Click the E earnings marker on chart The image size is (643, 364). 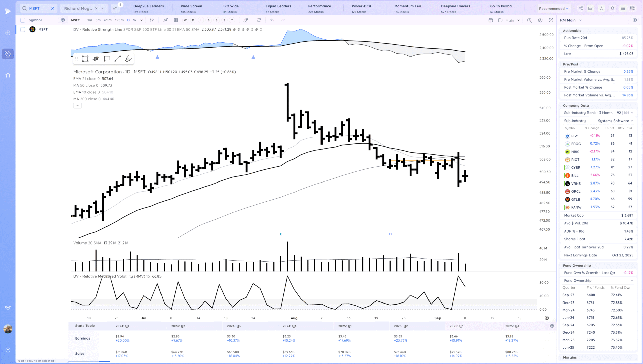[x=281, y=234]
